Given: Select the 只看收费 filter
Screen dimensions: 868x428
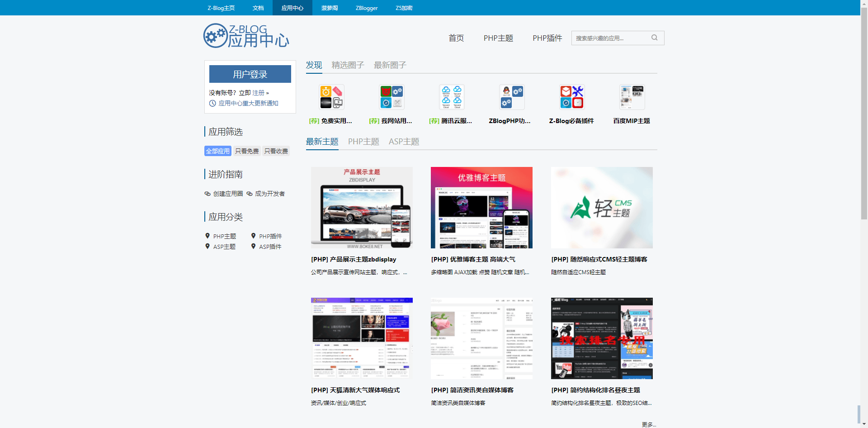Looking at the screenshot, I should (276, 151).
